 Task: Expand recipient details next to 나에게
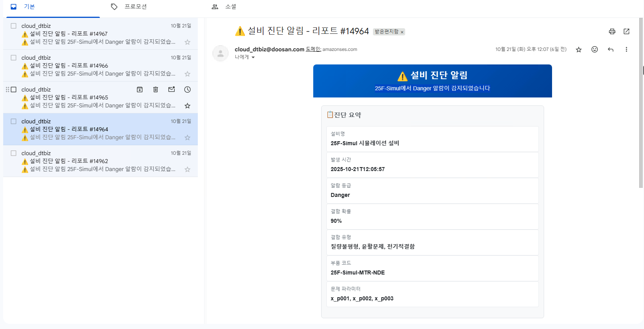pyautogui.click(x=253, y=57)
